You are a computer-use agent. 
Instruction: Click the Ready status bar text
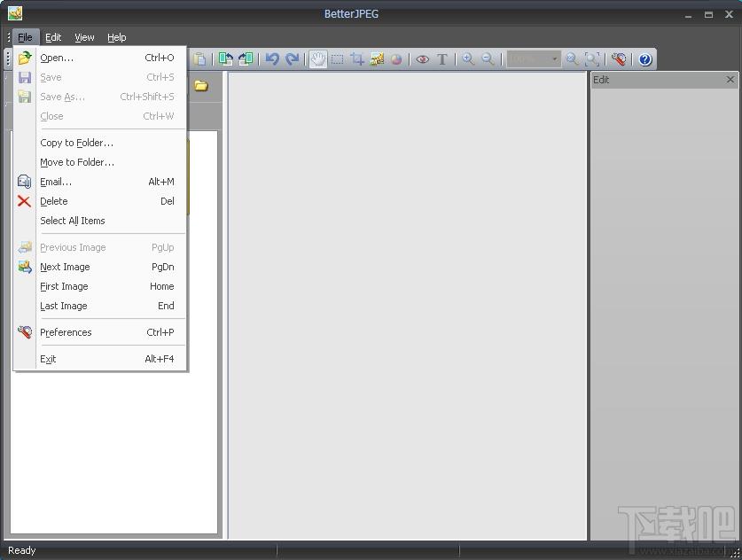pos(22,550)
